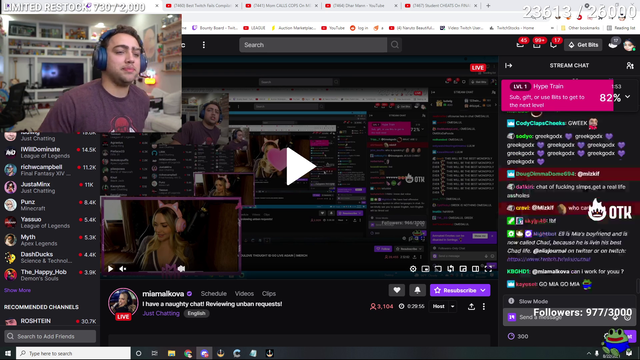
Task: Click the Twitch search input box
Action: (313, 45)
